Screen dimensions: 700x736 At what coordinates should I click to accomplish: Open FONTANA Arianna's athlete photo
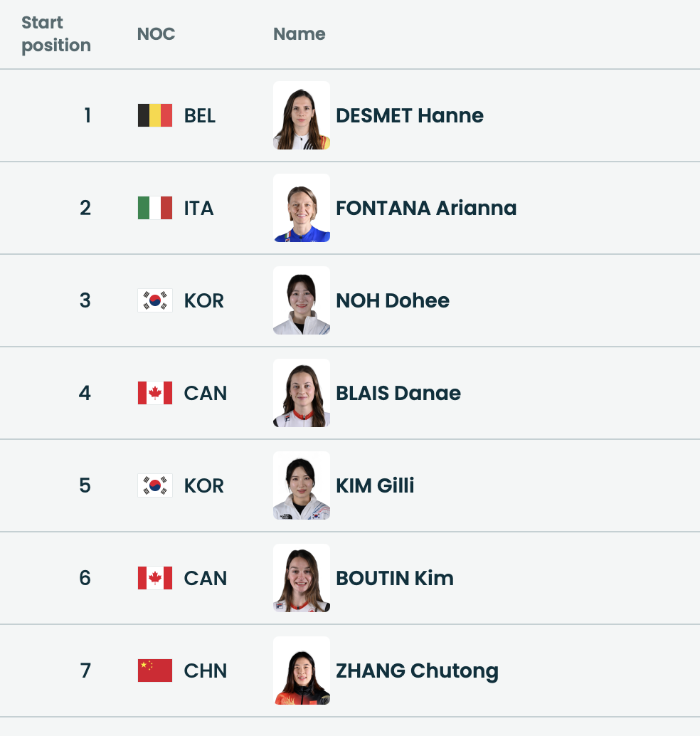[302, 208]
